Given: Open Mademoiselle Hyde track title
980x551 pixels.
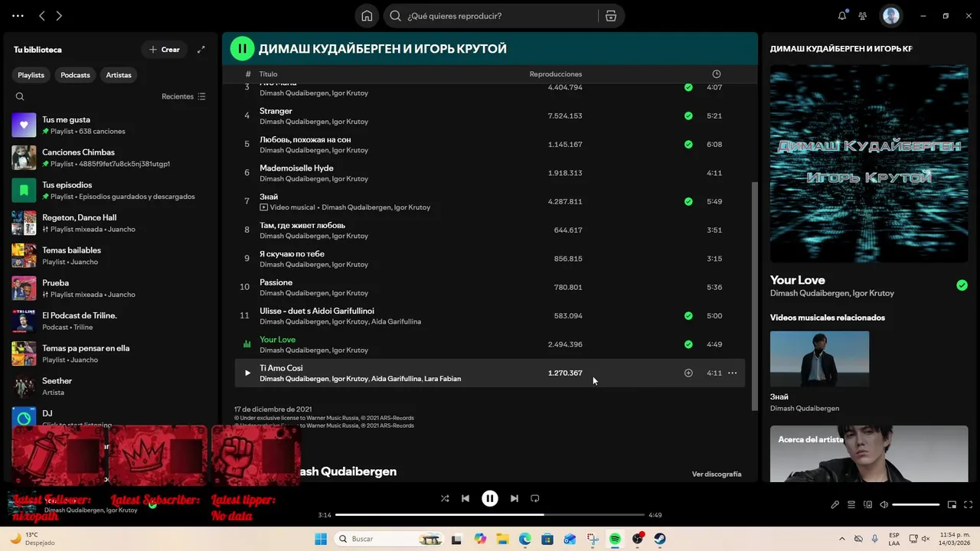Looking at the screenshot, I should click(296, 168).
